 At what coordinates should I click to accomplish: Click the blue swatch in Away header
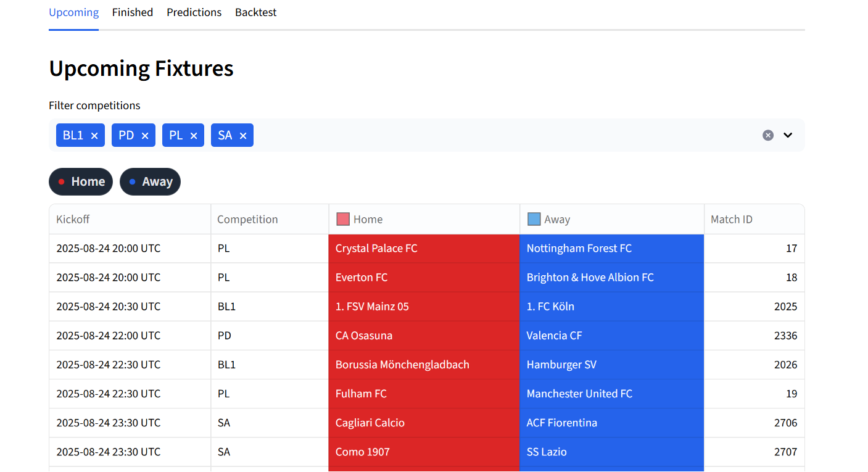534,219
